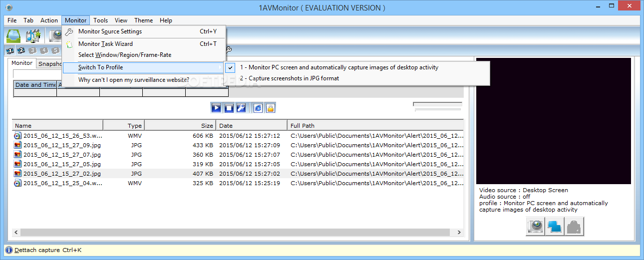Sort file list by Size column
The height and width of the screenshot is (260, 644).
point(180,126)
